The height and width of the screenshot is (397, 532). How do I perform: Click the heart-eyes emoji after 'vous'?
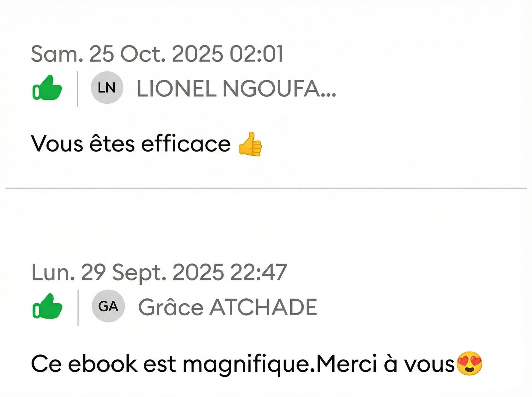point(469,364)
